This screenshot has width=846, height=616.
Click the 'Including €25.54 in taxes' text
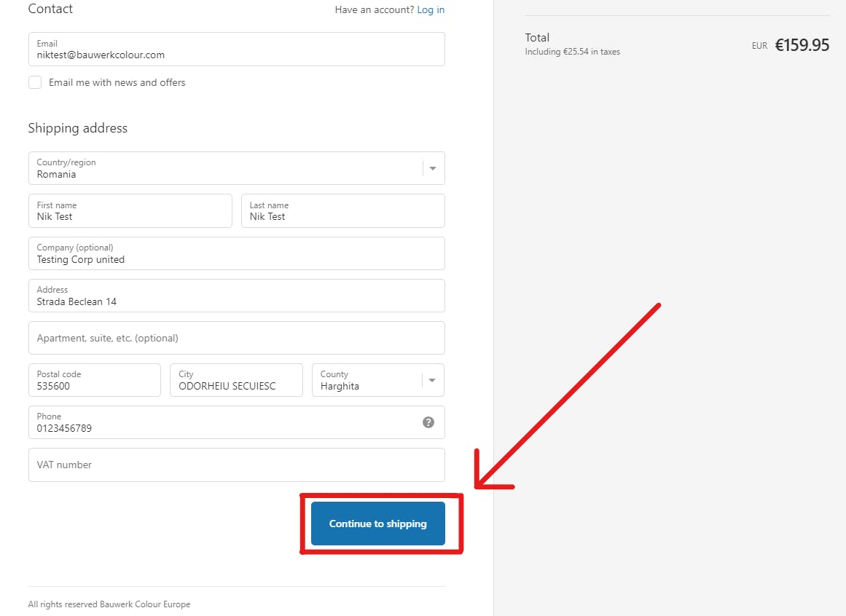(x=572, y=52)
